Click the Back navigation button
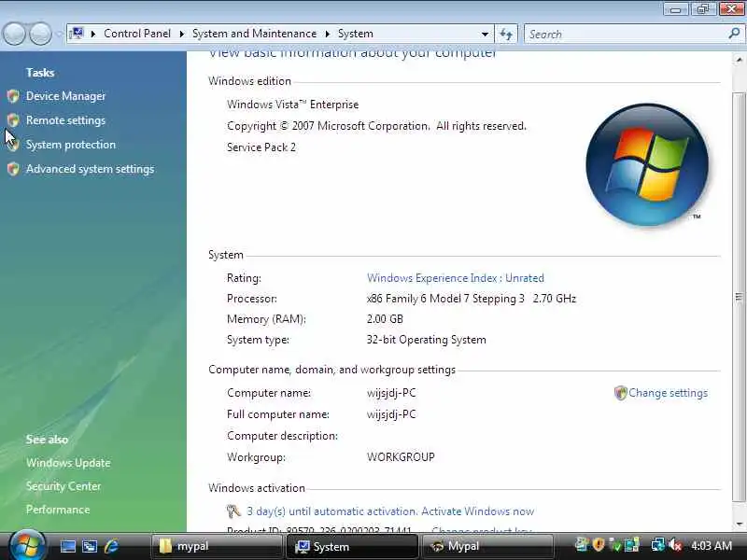The image size is (747, 560). (14, 35)
